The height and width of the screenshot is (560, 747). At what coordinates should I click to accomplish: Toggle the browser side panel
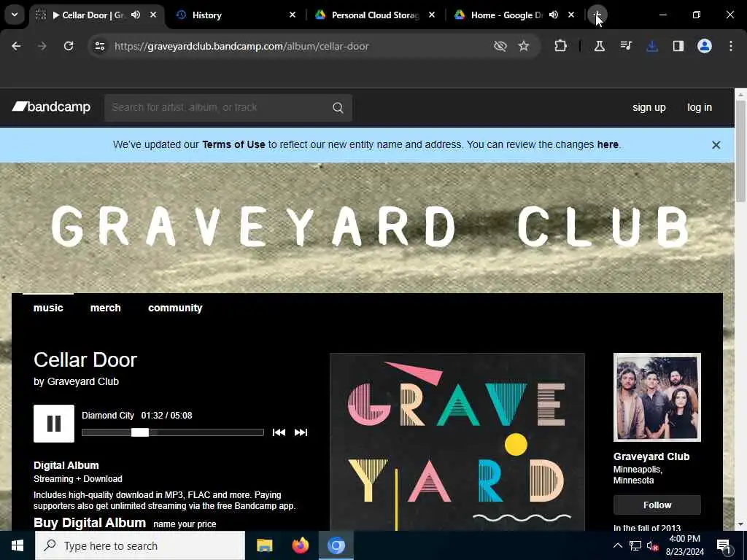tap(678, 46)
